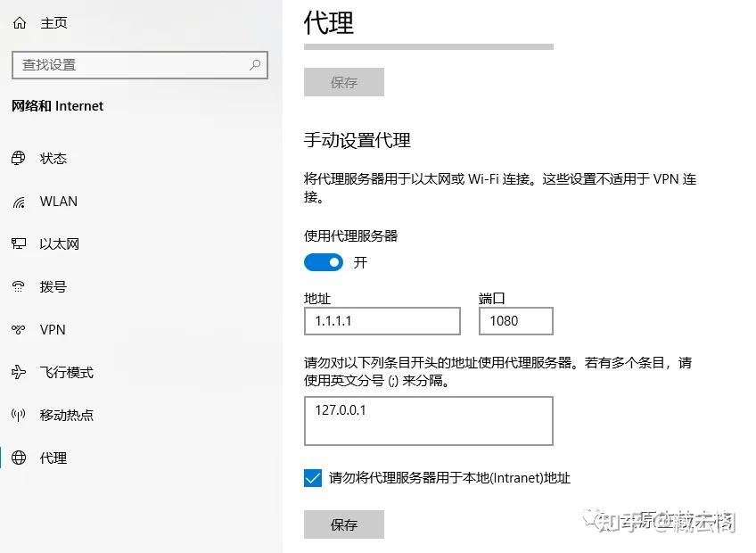Select the 移动热点 mobile hotspot icon

pos(19,415)
